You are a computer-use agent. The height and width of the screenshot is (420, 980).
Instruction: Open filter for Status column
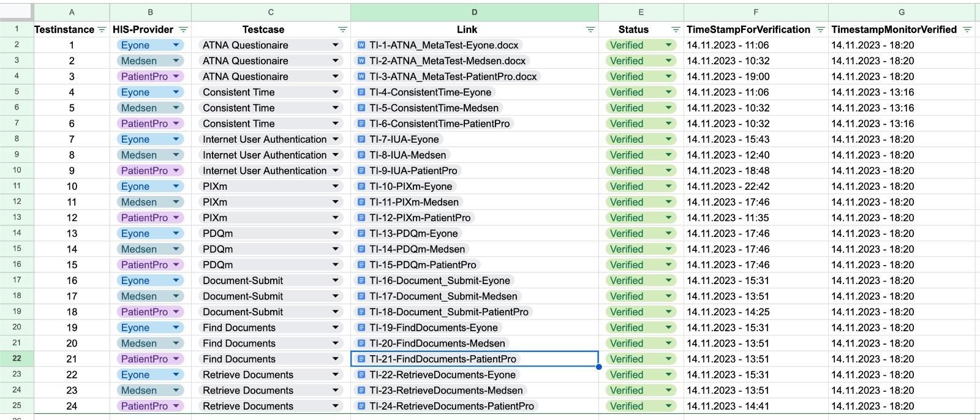point(676,29)
